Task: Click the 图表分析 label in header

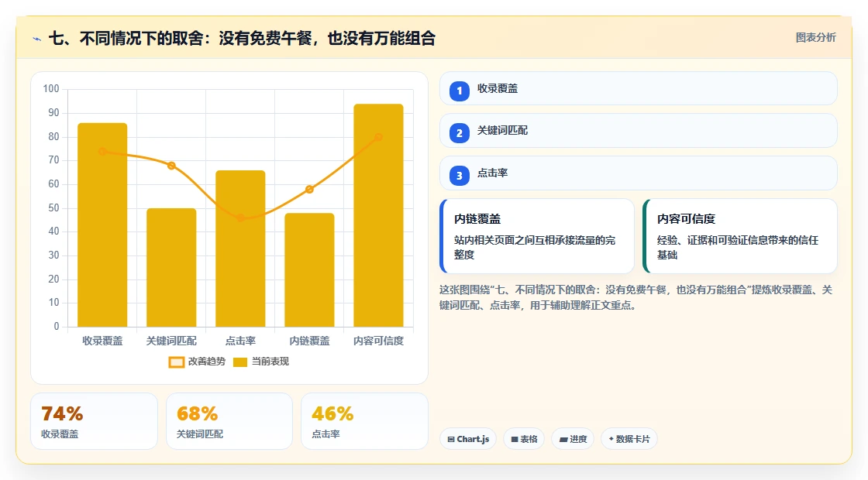Action: pos(815,38)
